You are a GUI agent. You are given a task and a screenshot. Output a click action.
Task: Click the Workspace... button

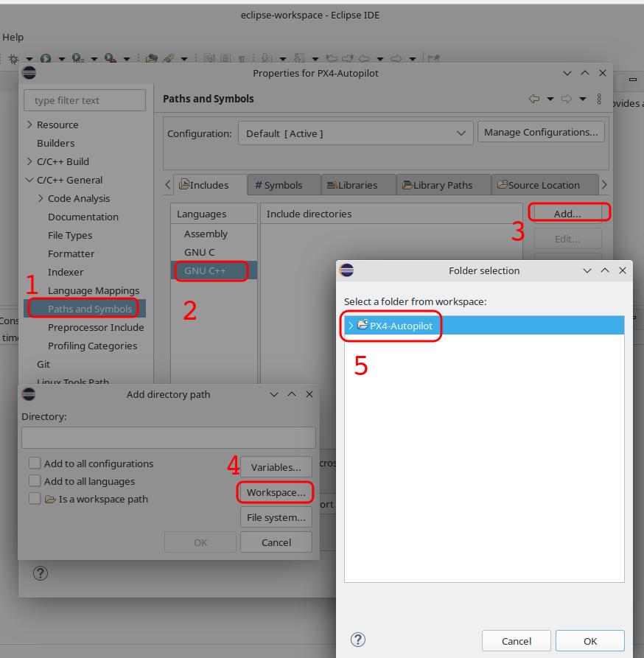pyautogui.click(x=276, y=492)
